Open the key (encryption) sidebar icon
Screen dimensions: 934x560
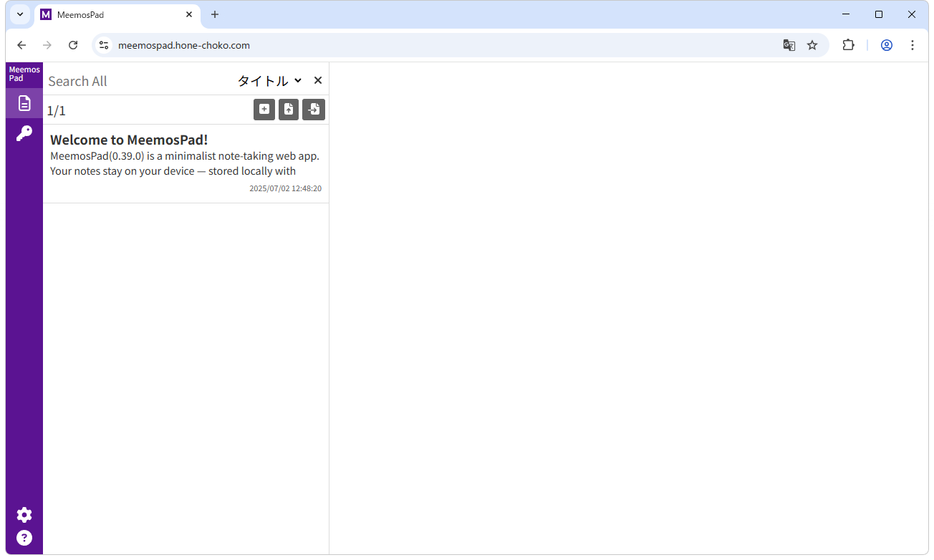pos(24,133)
